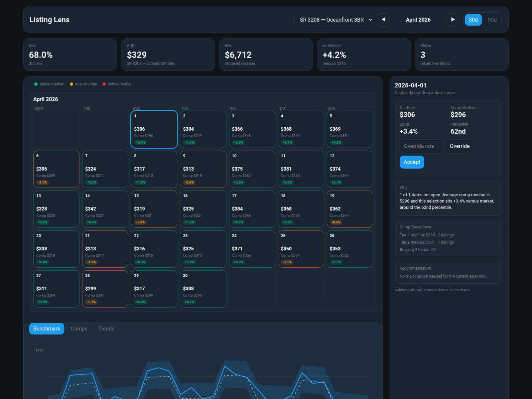Click the Tier 1 median $338 line
The image size is (532, 399).
tap(427, 235)
